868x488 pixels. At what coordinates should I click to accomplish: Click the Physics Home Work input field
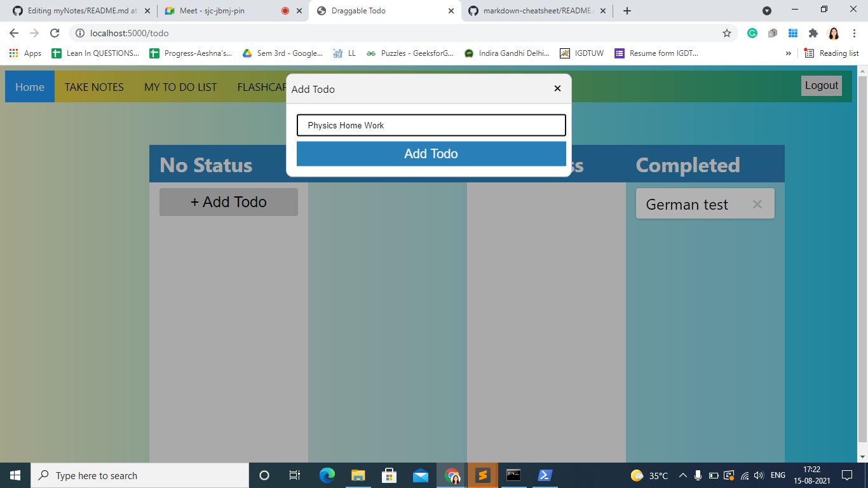pos(431,125)
